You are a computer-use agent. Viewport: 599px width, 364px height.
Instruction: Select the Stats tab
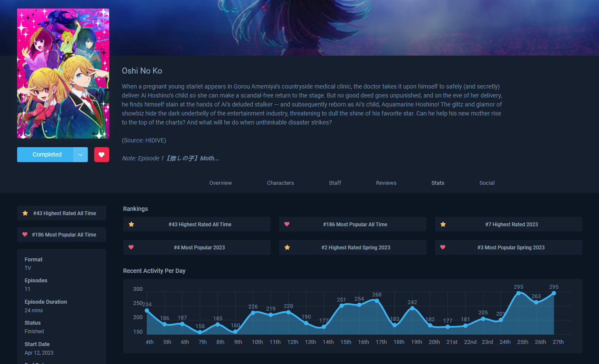click(438, 183)
